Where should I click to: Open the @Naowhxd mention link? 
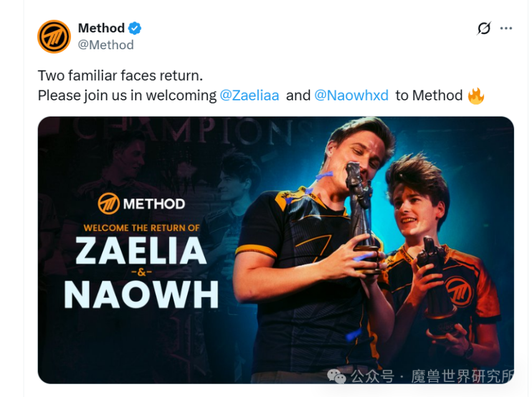[351, 96]
